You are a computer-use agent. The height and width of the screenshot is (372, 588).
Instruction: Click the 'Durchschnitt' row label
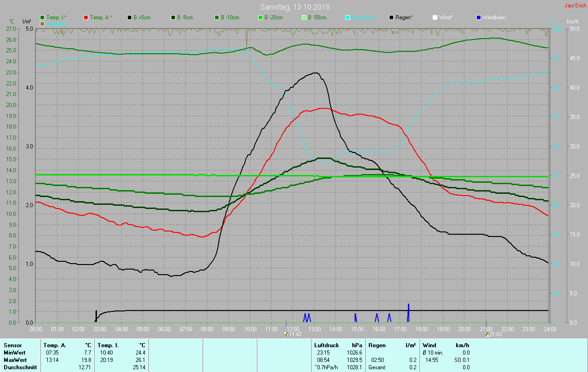point(20,367)
